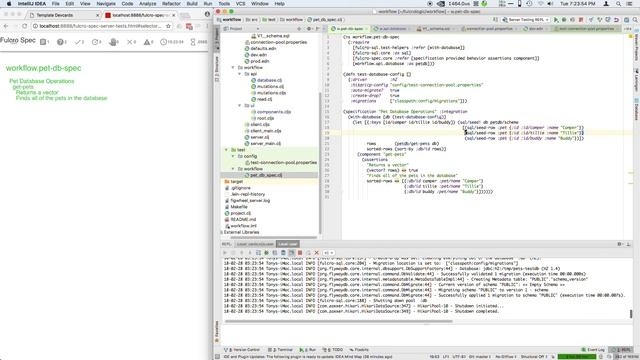640x360 pixels.
Task: Click the failed X counter in Fulcro Spec
Action: 131,42
